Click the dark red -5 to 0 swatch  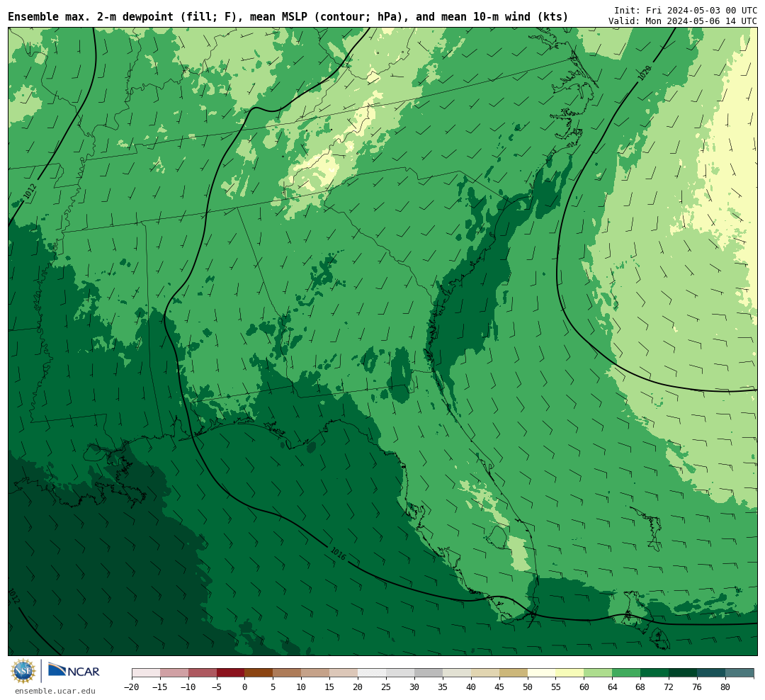click(x=230, y=673)
